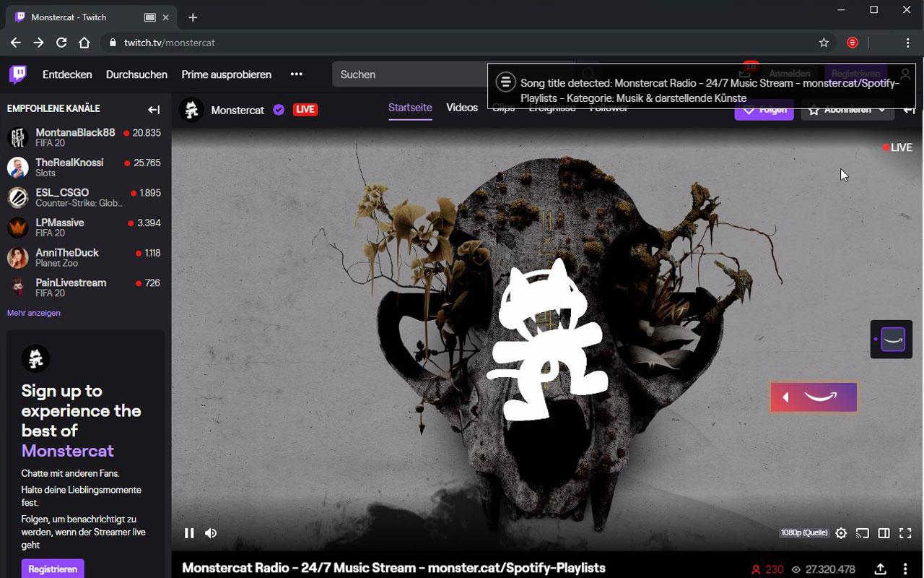Open the three-dot menu beside viewer stats

click(907, 569)
